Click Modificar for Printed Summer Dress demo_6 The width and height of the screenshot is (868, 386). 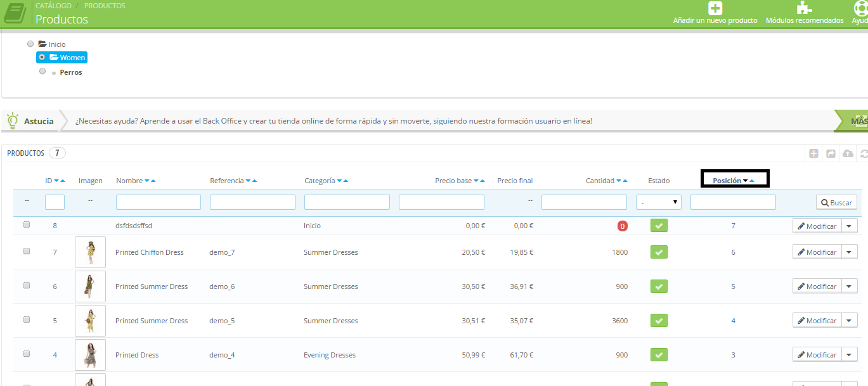(x=817, y=286)
